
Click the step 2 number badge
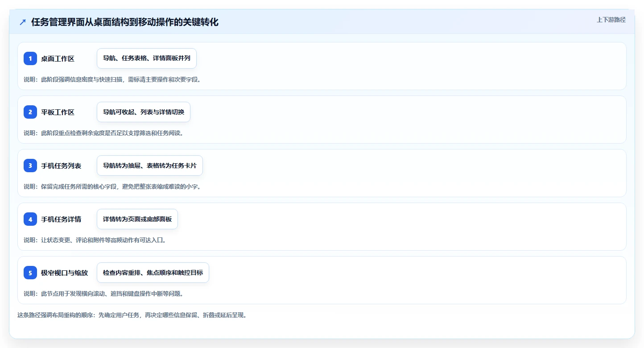(x=30, y=112)
